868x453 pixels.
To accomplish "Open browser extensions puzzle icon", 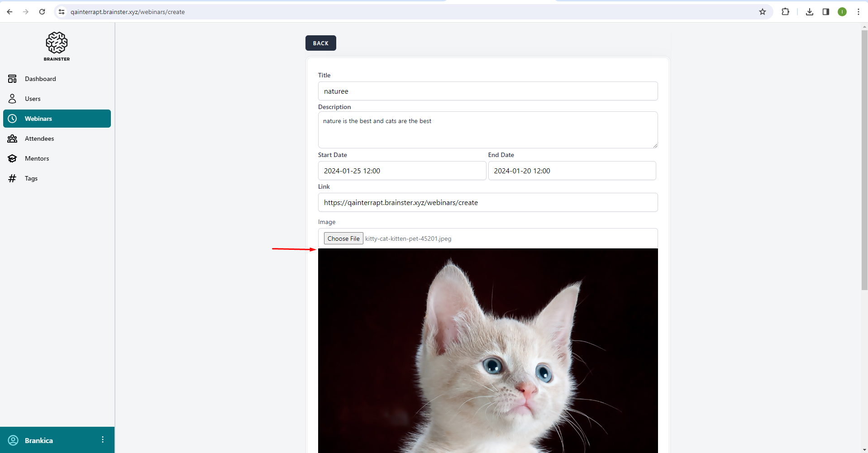I will (785, 12).
